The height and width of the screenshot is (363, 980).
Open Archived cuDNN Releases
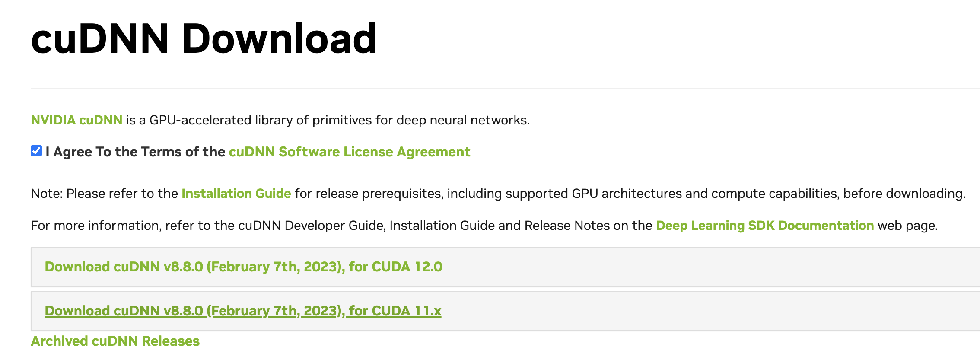click(115, 341)
